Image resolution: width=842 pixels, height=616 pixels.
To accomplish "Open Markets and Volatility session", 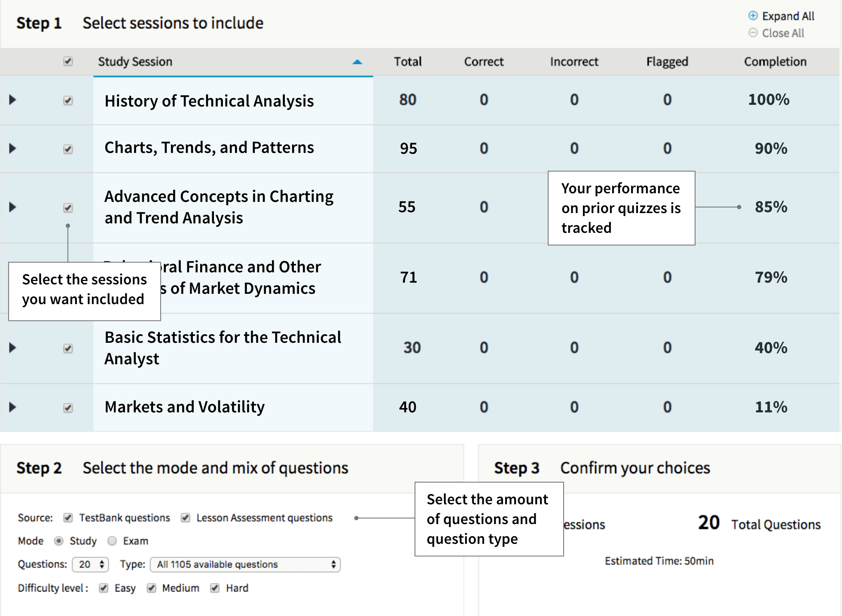I will [185, 407].
